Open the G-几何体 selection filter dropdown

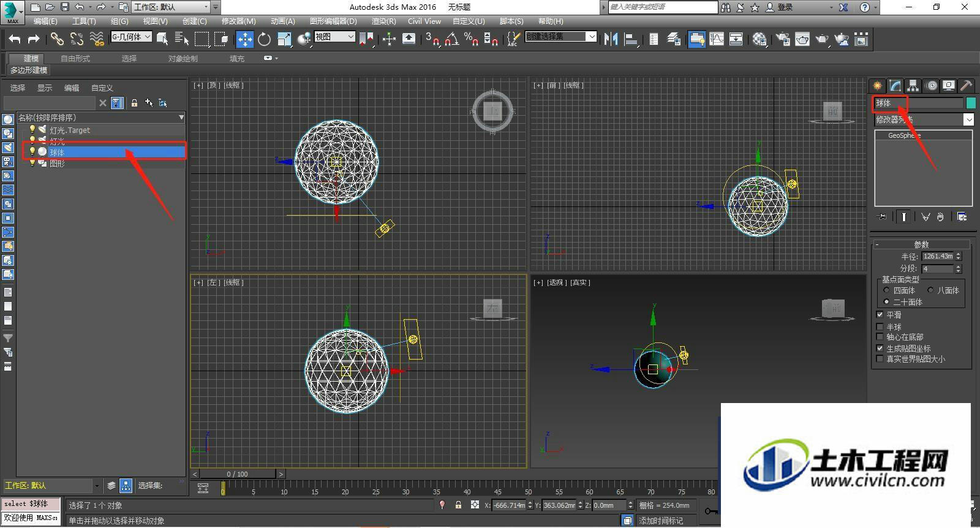(131, 37)
